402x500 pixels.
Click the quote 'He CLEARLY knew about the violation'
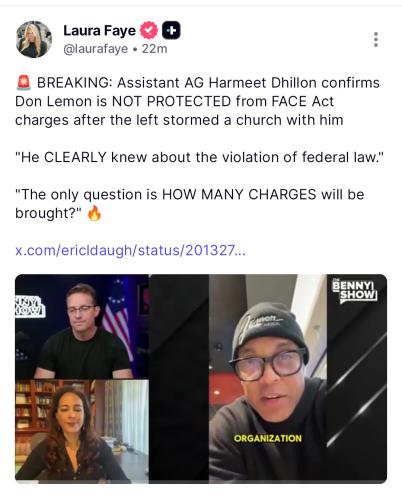point(199,157)
